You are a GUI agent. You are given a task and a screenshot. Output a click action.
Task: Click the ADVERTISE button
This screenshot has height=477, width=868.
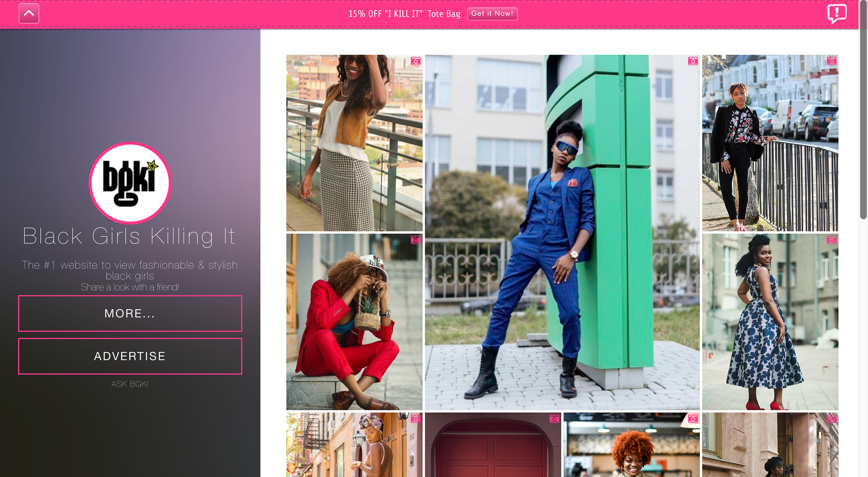130,356
